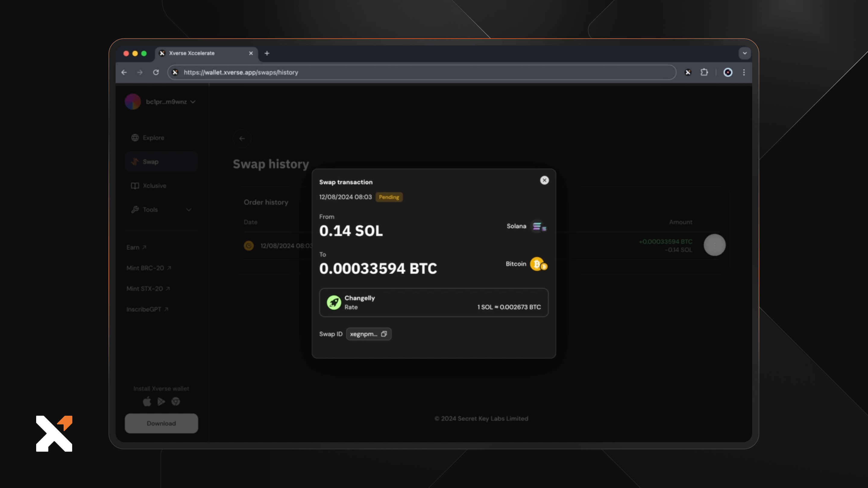Open the browser three-dot menu
Screen dimensions: 868x488
(744, 72)
